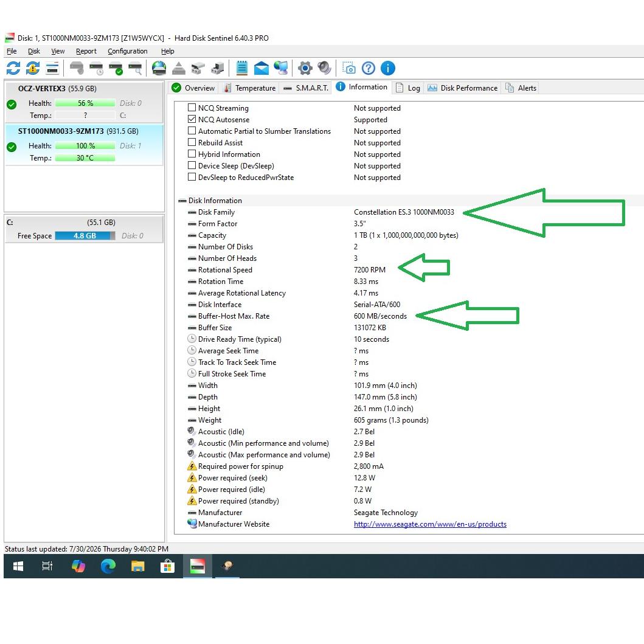Toggle the NCQ Autosense checkbox
The image size is (644, 644).
coord(192,119)
